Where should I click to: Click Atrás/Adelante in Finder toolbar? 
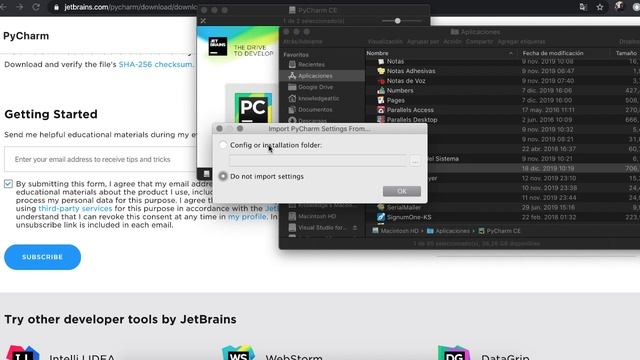[x=303, y=42]
